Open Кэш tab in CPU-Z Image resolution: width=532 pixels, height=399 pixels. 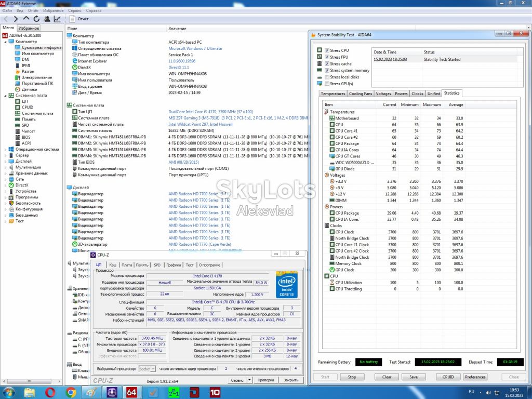point(113,265)
